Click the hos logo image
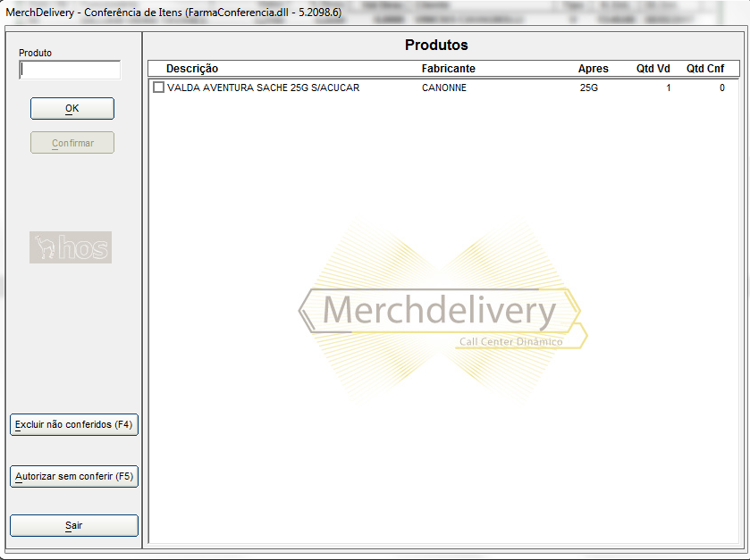 click(x=71, y=247)
